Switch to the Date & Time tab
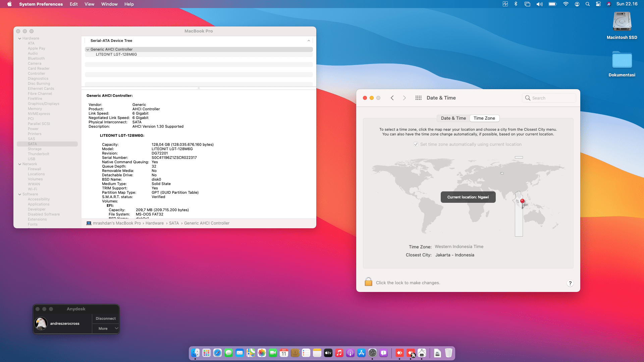Image resolution: width=644 pixels, height=362 pixels. (x=453, y=118)
